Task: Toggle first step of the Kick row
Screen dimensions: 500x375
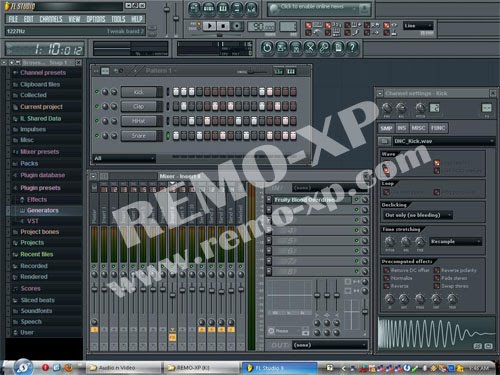Action: coord(176,92)
